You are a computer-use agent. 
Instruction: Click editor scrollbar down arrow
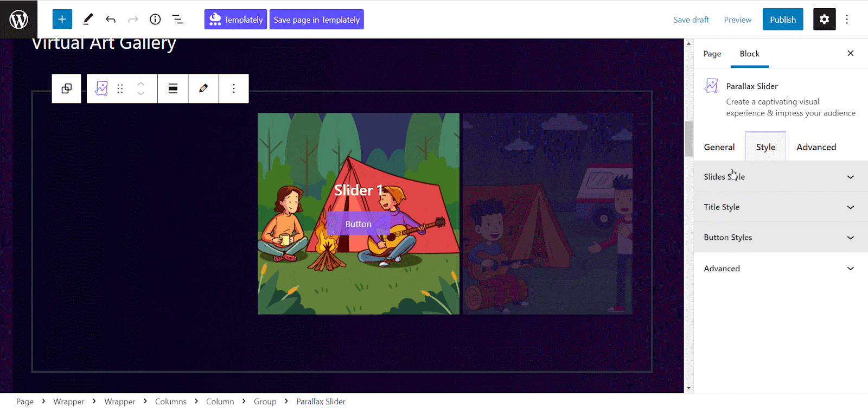(689, 388)
